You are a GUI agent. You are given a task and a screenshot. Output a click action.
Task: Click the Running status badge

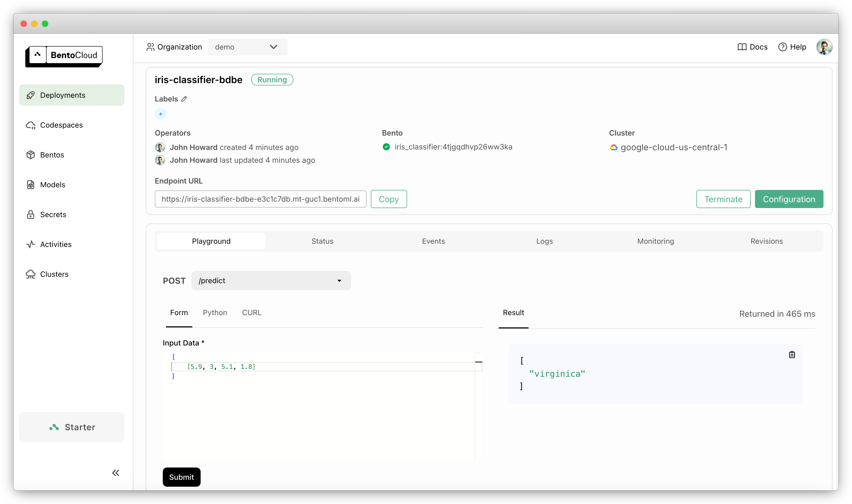pyautogui.click(x=272, y=80)
